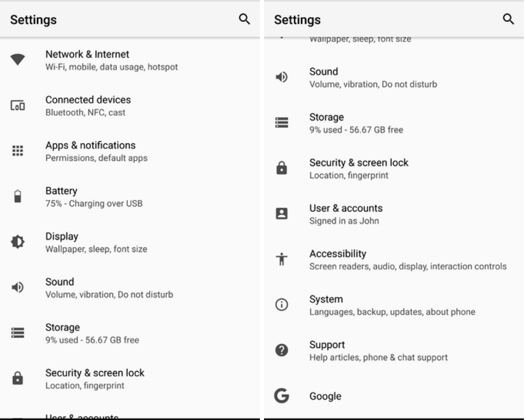Tap the Google G logo icon
Image resolution: width=526 pixels, height=420 pixels.
point(281,395)
